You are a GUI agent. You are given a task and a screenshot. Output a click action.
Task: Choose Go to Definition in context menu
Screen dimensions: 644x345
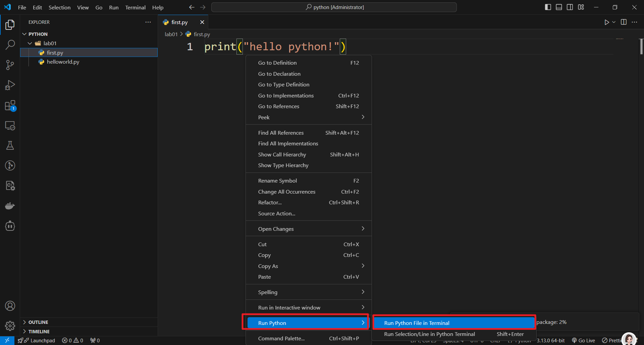pos(309,63)
